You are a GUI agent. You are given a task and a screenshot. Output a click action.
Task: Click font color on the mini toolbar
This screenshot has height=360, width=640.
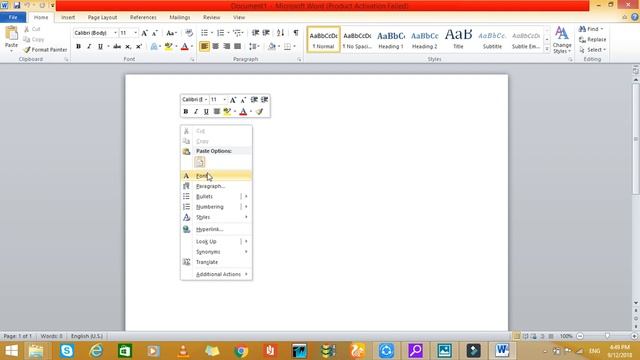(243, 111)
